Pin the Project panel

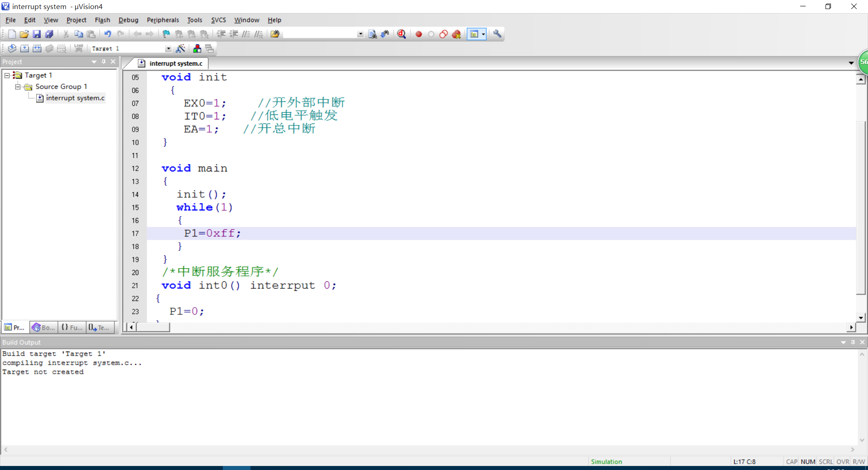104,62
